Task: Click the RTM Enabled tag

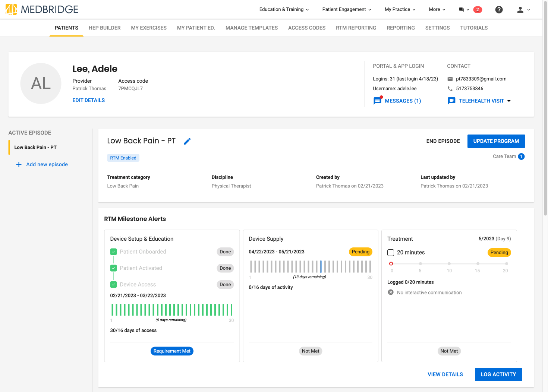Action: pos(123,158)
